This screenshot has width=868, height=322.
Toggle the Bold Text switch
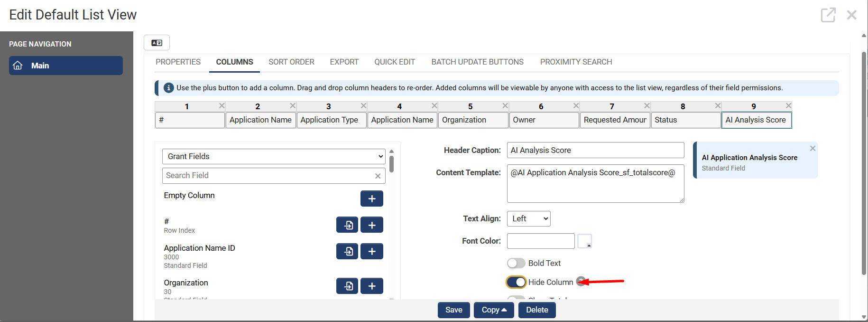pos(516,263)
